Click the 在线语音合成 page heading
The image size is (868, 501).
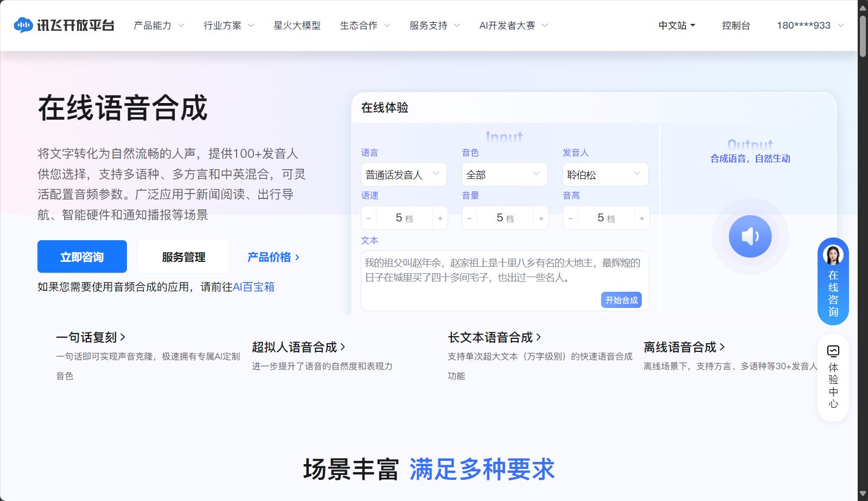click(x=123, y=107)
